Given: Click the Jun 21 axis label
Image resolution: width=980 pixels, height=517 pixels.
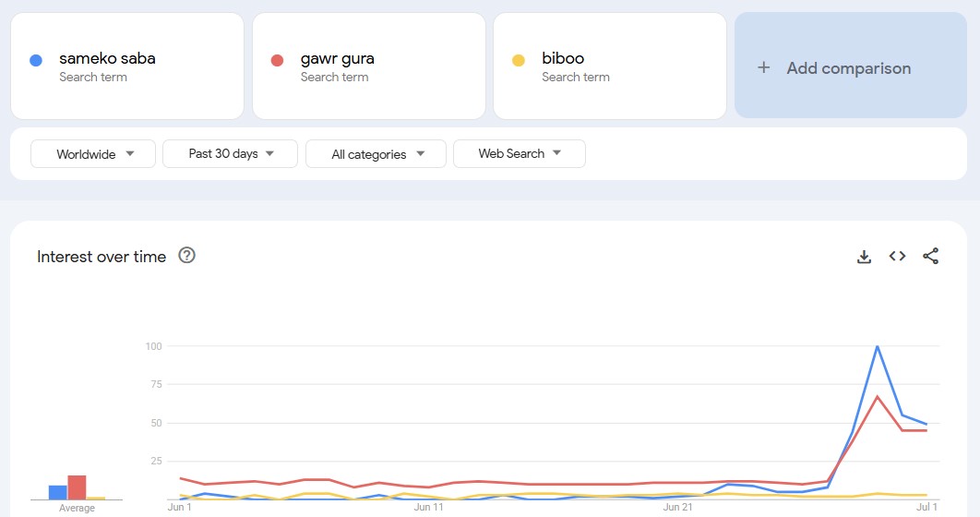Looking at the screenshot, I should point(677,507).
